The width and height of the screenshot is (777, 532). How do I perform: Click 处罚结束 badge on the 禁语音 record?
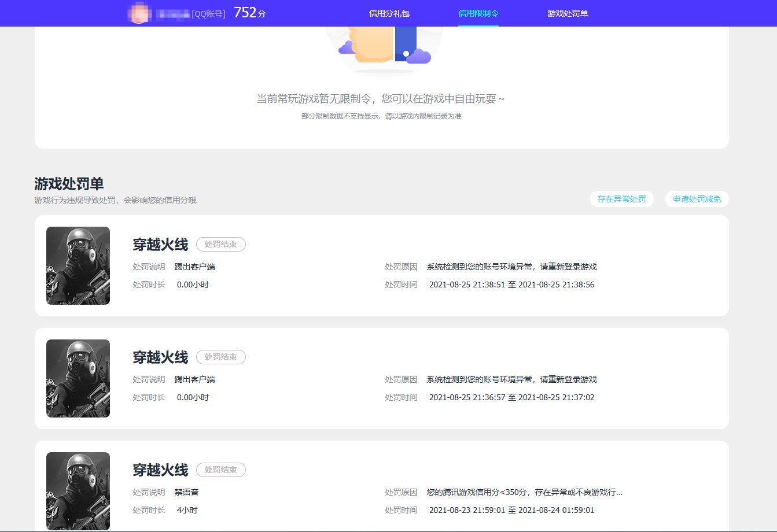[220, 470]
